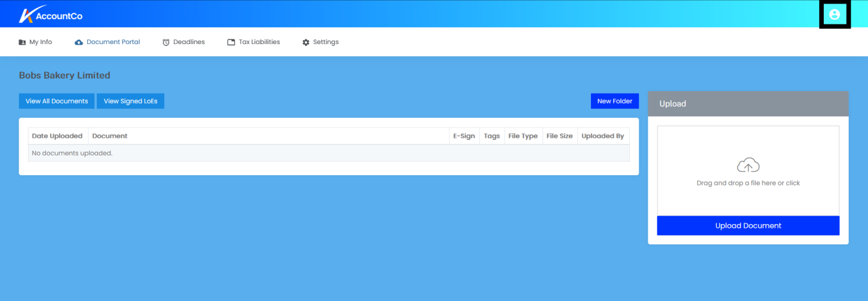Click the cloud upload icon in drop zone

click(x=749, y=165)
